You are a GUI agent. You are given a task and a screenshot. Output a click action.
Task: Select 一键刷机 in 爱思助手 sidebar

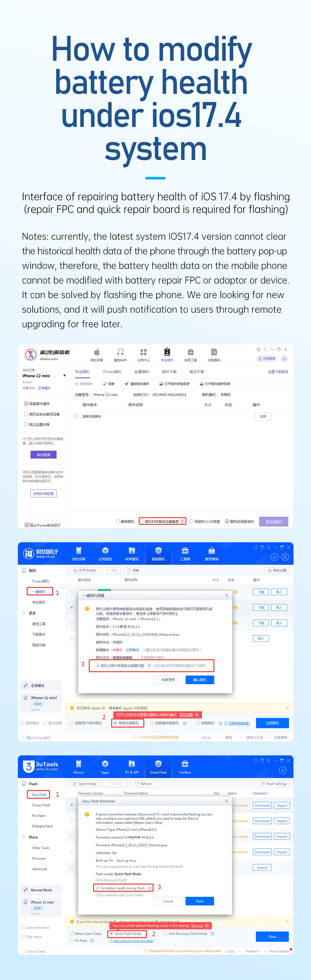[39, 592]
